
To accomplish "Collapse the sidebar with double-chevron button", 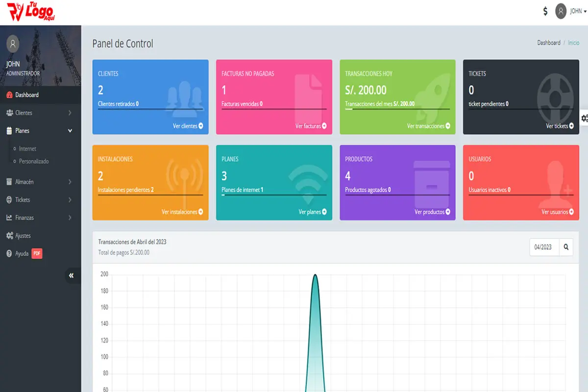I will [x=72, y=276].
